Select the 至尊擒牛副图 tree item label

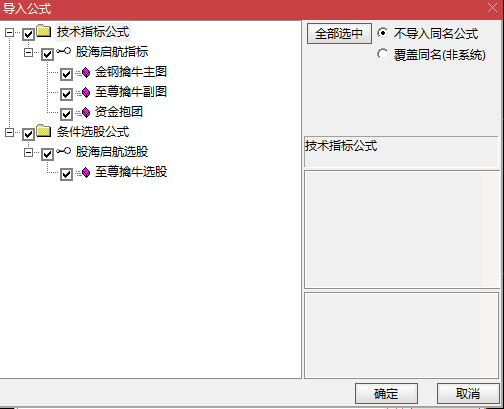(x=131, y=92)
